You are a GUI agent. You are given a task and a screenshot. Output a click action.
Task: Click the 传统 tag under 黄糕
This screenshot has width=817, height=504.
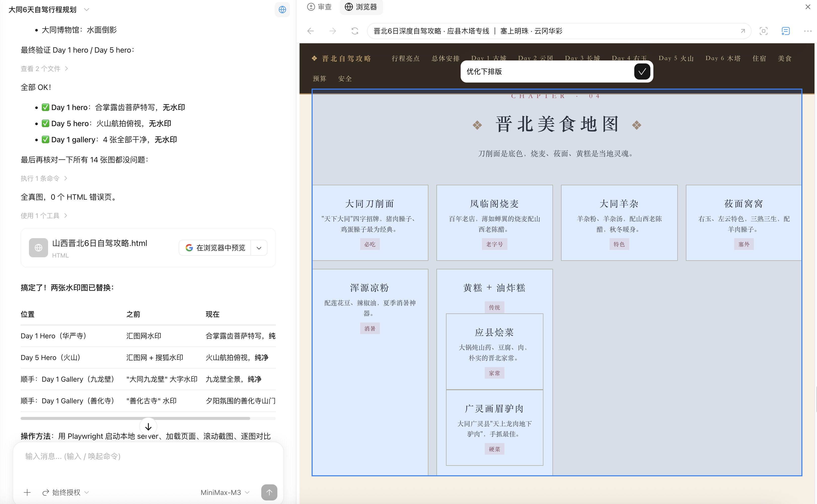495,307
